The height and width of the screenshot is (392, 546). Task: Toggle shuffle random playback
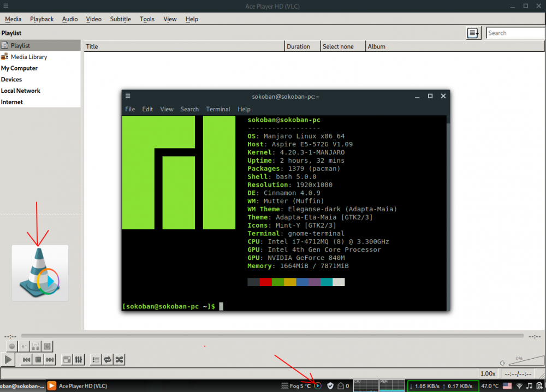tap(119, 360)
